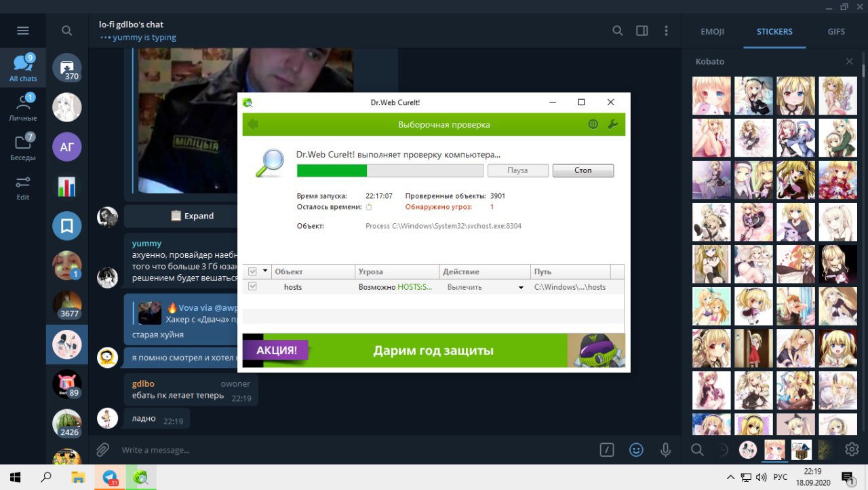868x490 pixels.
Task: Switch to the EMOJI tab
Action: [x=712, y=31]
